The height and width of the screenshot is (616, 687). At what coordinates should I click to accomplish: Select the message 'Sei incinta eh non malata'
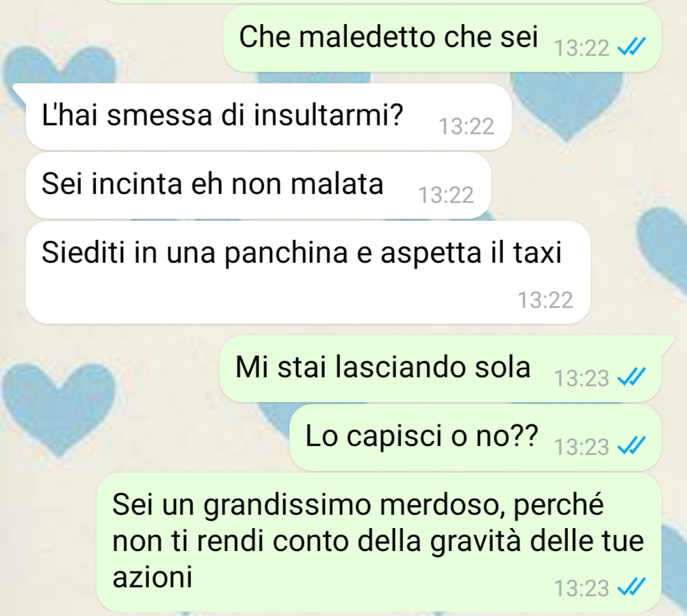tap(259, 185)
